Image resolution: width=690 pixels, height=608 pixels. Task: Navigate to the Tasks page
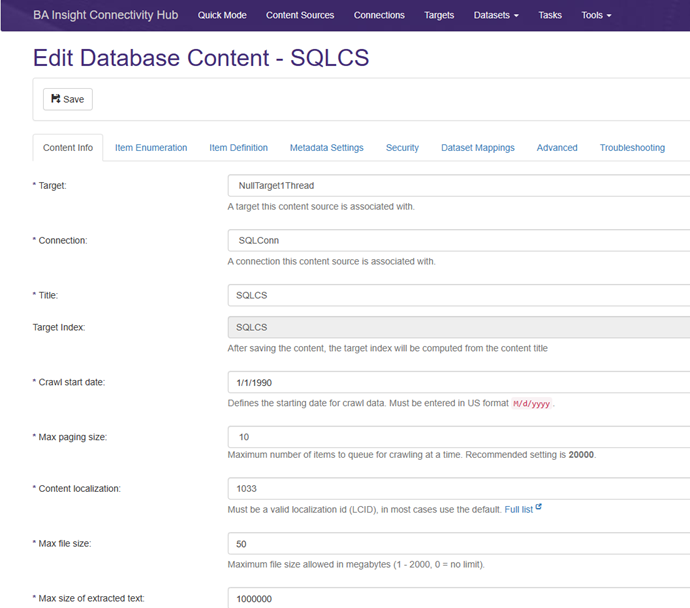tap(550, 15)
